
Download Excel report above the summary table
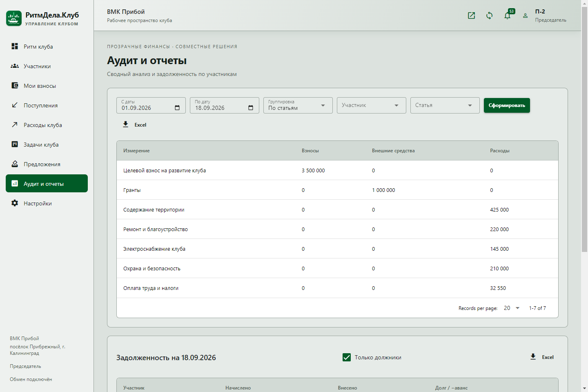(x=134, y=125)
